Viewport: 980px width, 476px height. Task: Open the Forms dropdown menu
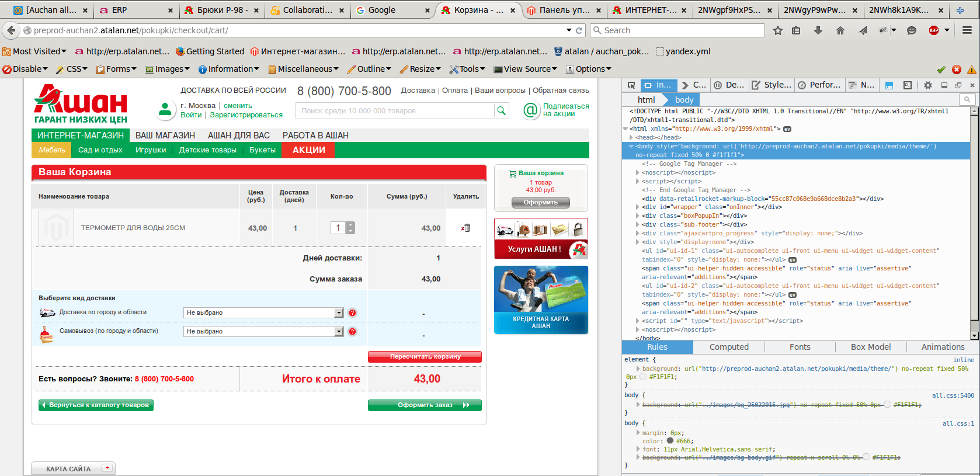[x=116, y=69]
